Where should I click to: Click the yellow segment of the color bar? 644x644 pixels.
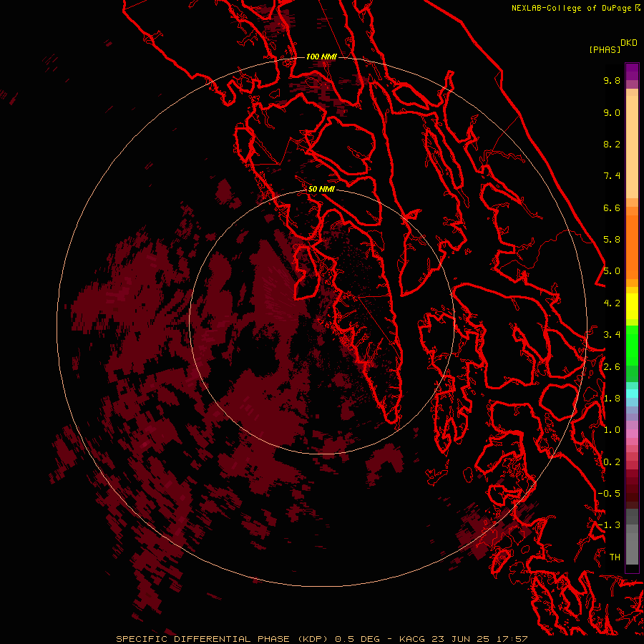pos(632,306)
